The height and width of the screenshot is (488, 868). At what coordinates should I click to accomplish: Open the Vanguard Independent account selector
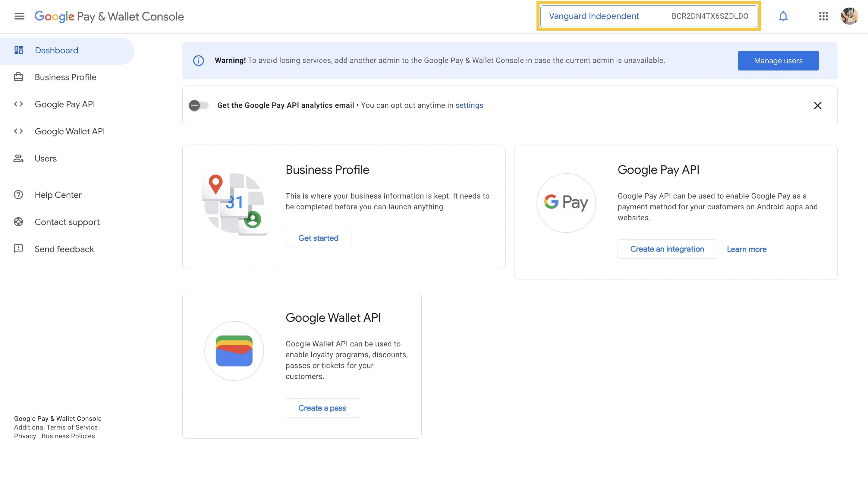pyautogui.click(x=648, y=16)
